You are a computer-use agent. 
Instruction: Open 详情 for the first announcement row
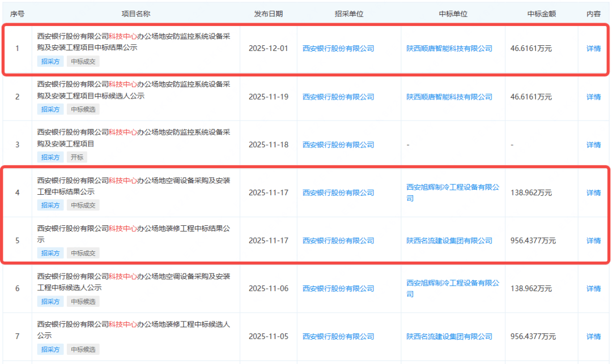tap(593, 49)
